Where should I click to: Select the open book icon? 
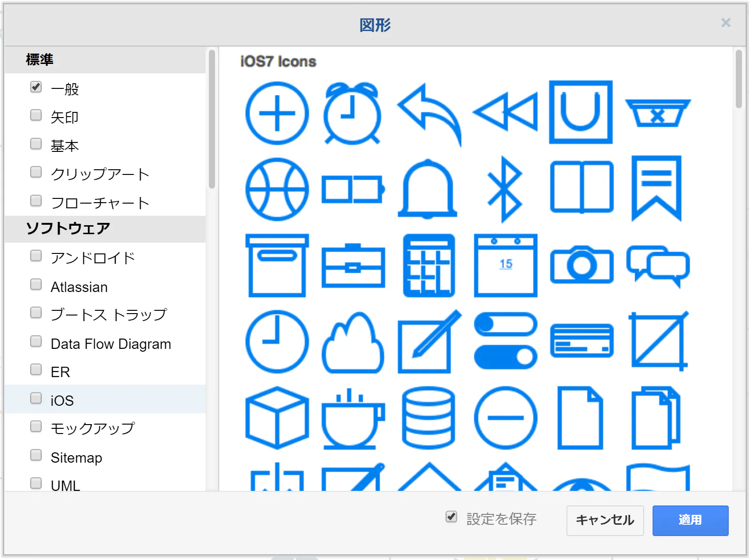tap(582, 187)
